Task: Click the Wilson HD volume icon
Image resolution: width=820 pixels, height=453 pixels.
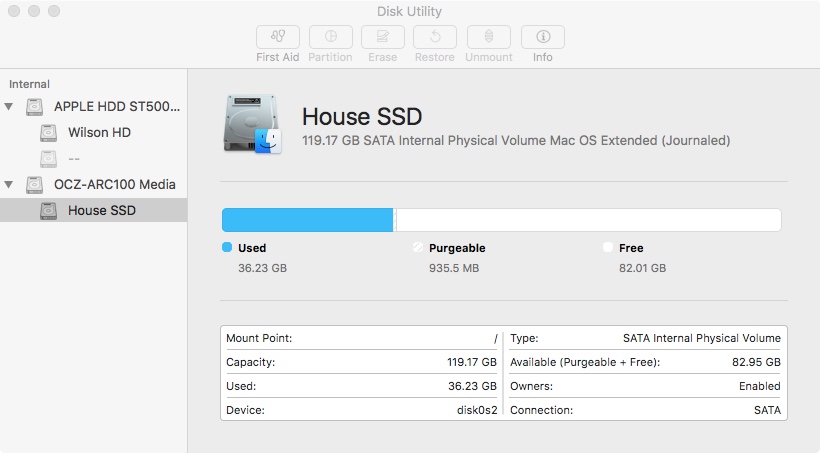Action: tap(49, 133)
